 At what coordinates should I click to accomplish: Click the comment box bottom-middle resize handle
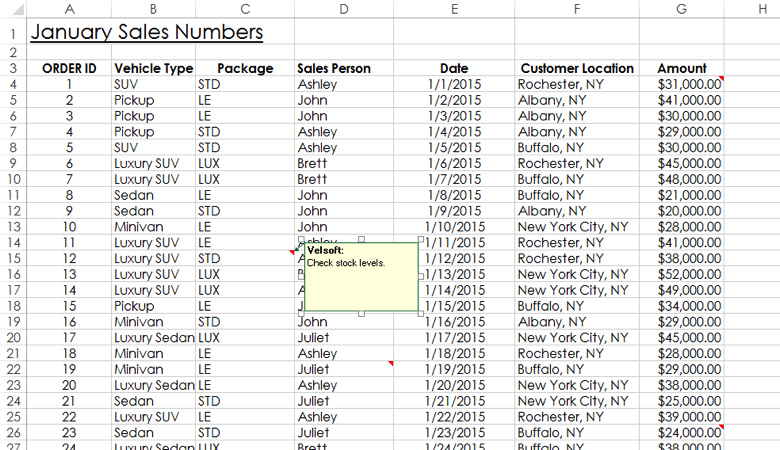[x=361, y=314]
